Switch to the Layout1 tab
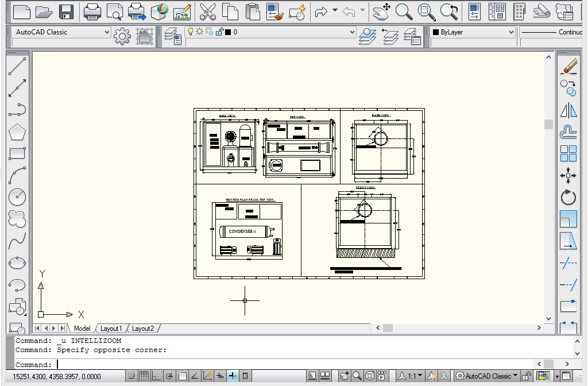 tap(111, 329)
